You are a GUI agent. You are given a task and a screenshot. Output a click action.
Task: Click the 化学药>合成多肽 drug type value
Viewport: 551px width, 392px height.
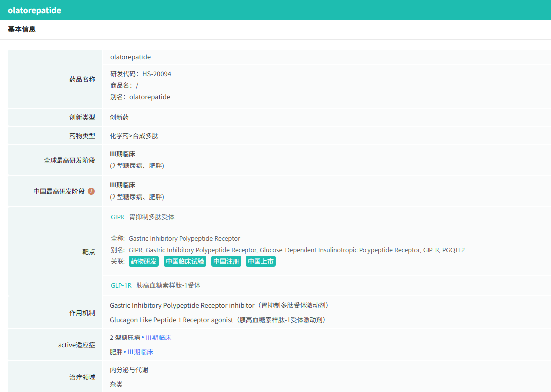pyautogui.click(x=134, y=136)
